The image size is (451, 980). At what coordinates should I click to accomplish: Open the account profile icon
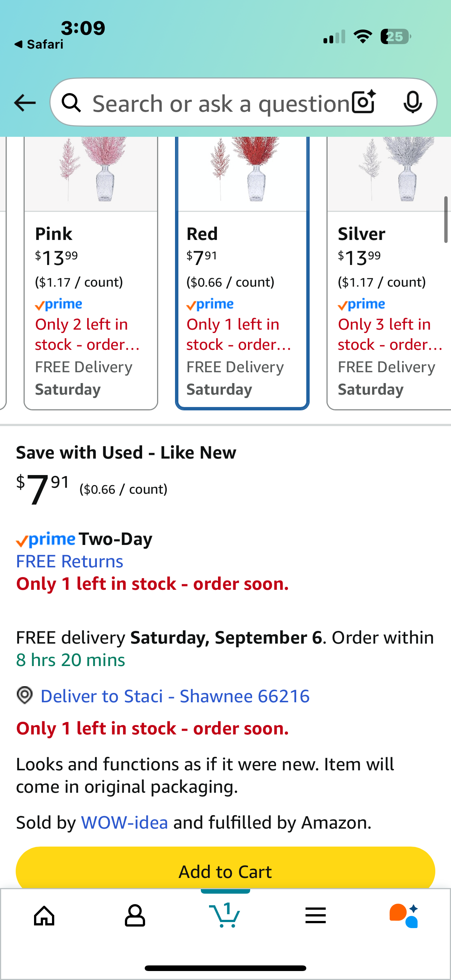(x=135, y=915)
